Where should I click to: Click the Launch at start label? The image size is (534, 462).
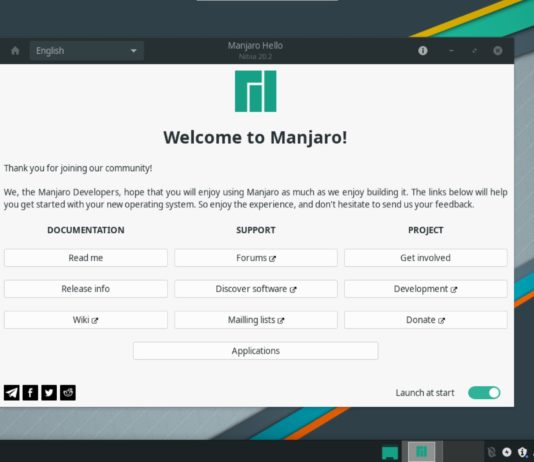click(x=425, y=393)
